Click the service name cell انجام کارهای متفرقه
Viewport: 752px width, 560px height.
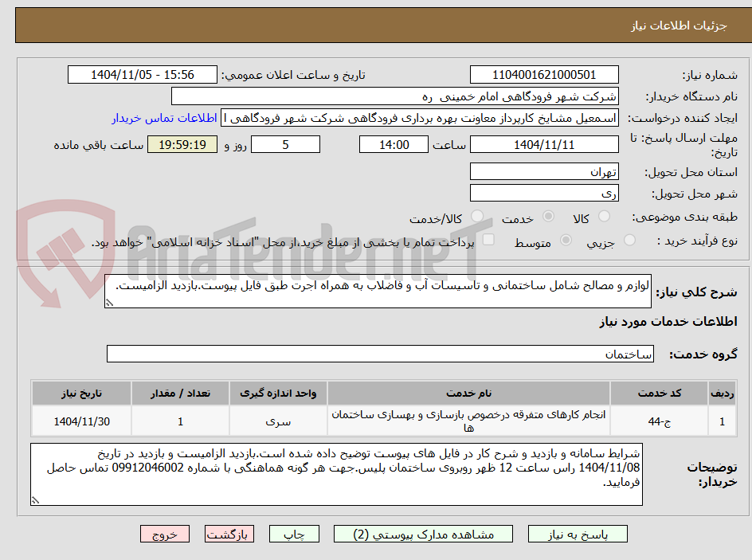(x=469, y=421)
